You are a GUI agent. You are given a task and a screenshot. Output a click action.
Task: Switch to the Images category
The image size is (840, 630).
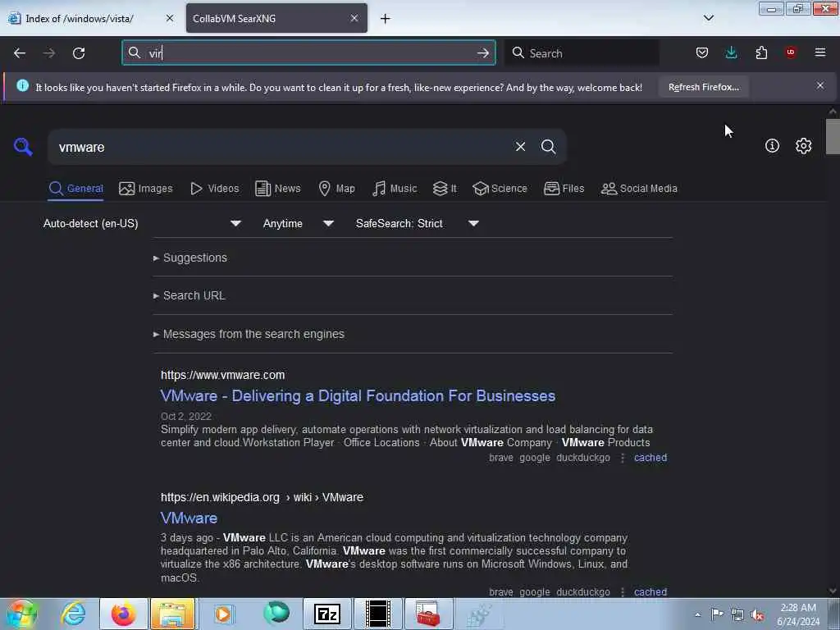(146, 189)
